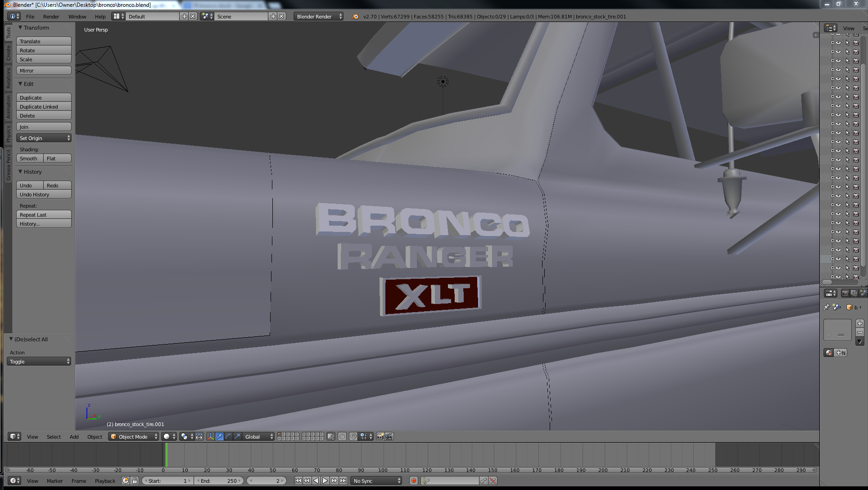
Task: Collapse the Transform panel
Action: [x=20, y=28]
